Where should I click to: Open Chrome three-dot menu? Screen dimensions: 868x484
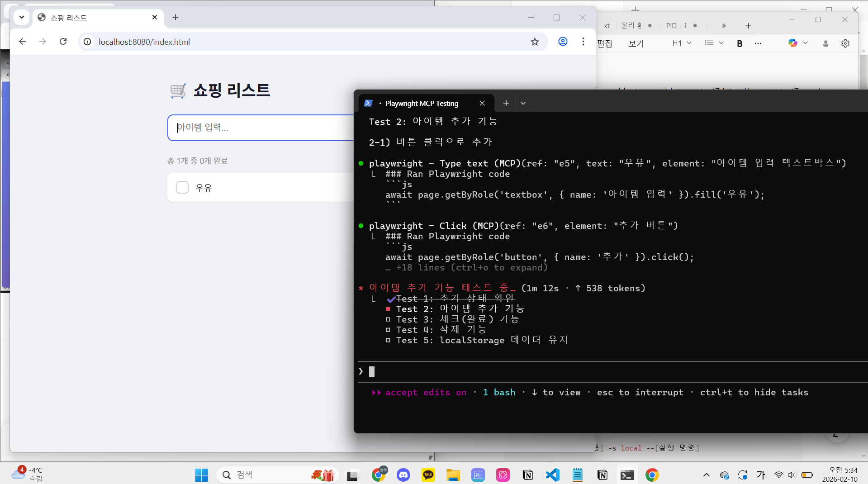point(583,42)
